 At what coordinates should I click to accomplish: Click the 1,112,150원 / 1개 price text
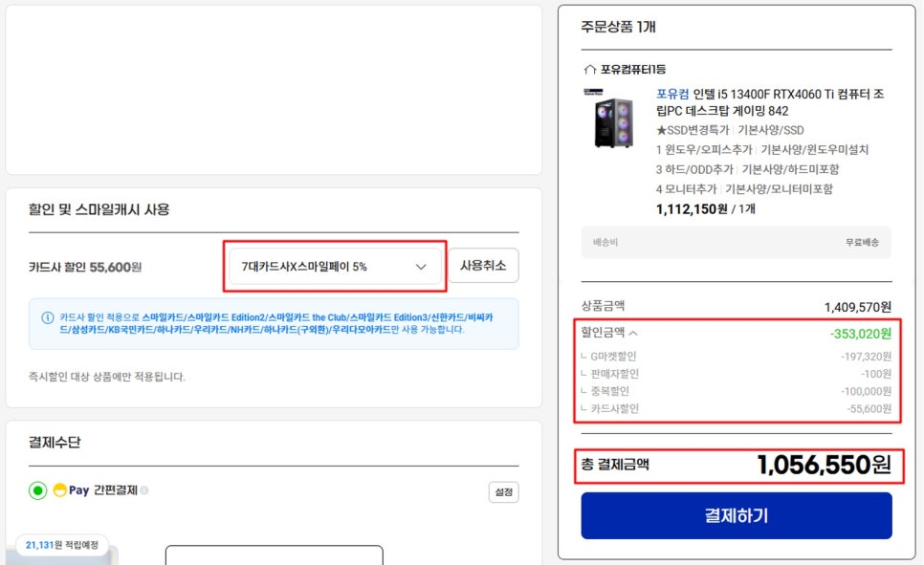[705, 209]
